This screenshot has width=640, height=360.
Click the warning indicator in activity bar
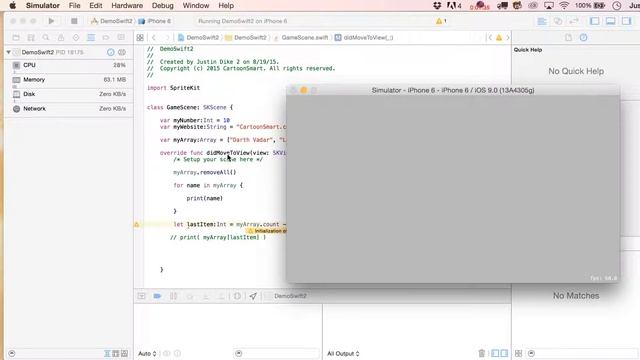pyautogui.click(x=441, y=21)
